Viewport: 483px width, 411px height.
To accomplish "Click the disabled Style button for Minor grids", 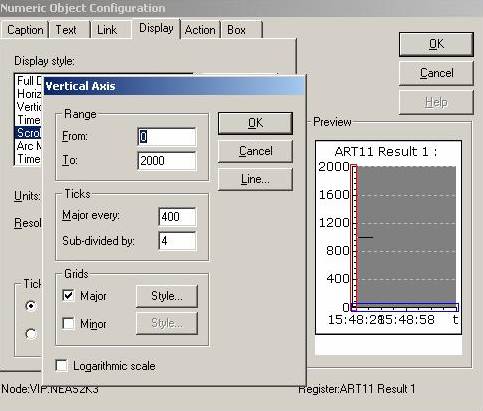I will click(x=167, y=323).
